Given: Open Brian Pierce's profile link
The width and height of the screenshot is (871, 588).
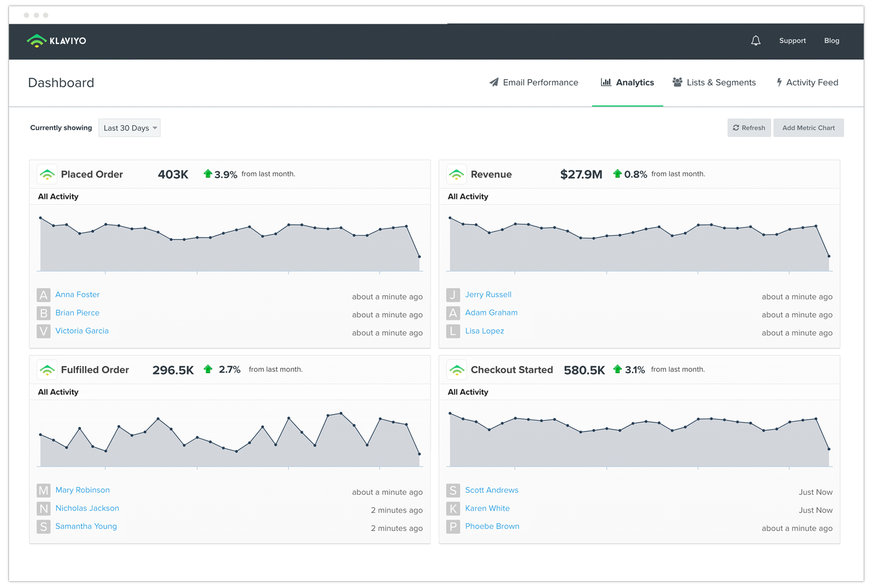Looking at the screenshot, I should (78, 313).
